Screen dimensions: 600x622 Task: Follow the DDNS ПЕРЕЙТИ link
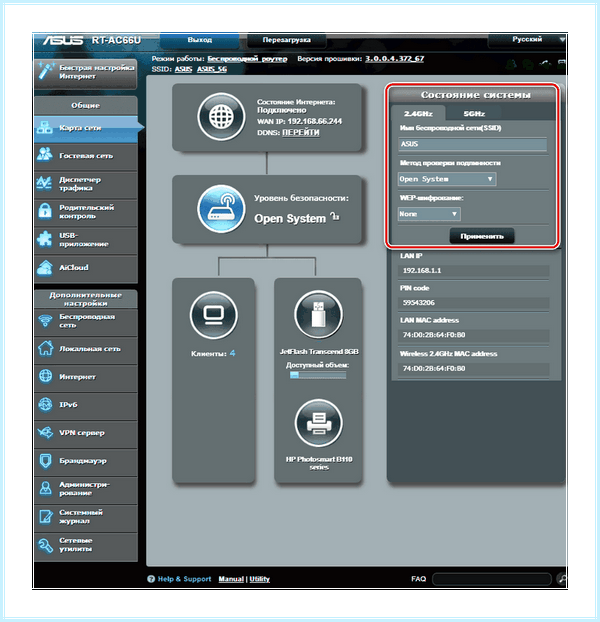[x=301, y=132]
